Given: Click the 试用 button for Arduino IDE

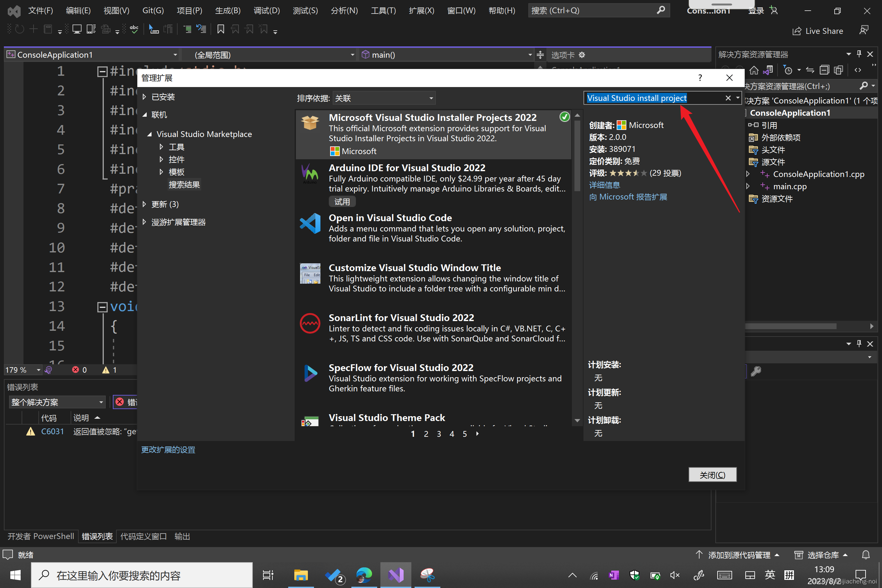Looking at the screenshot, I should pos(342,202).
